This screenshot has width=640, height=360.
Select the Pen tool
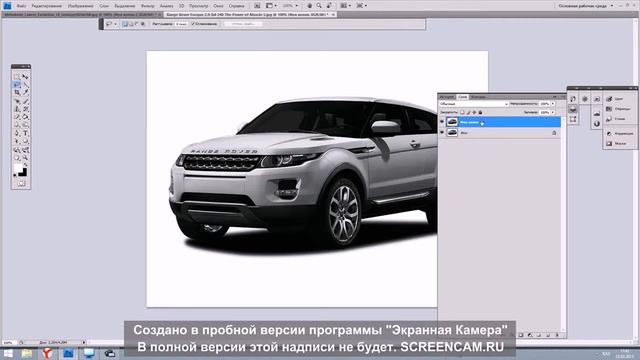pos(17,133)
